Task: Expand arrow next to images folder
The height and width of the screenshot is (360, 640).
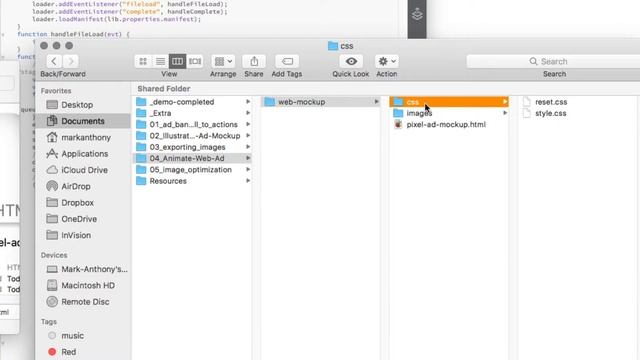Action: tap(505, 113)
